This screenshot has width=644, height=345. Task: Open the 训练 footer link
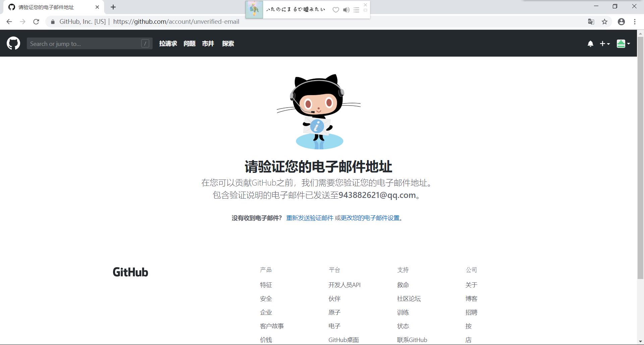403,312
